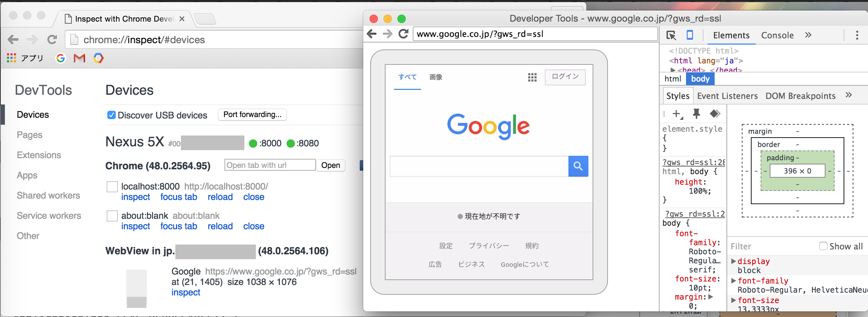Select the DOM Breakpoints tab
Viewport: 868px width, 317px height.
[x=800, y=96]
